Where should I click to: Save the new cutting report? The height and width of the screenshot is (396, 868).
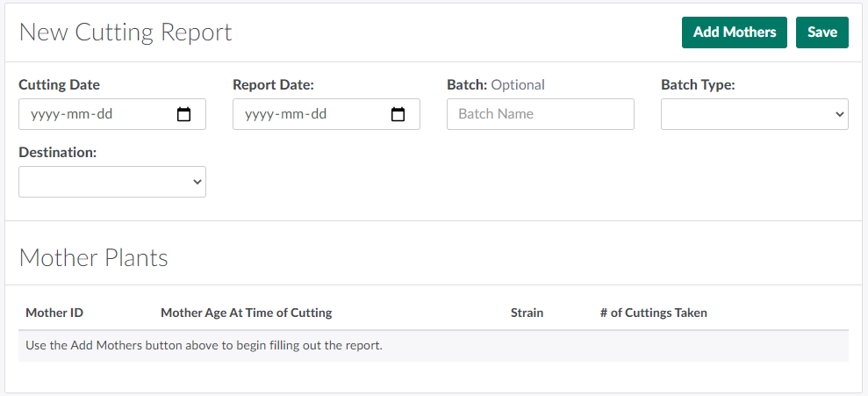tap(821, 32)
